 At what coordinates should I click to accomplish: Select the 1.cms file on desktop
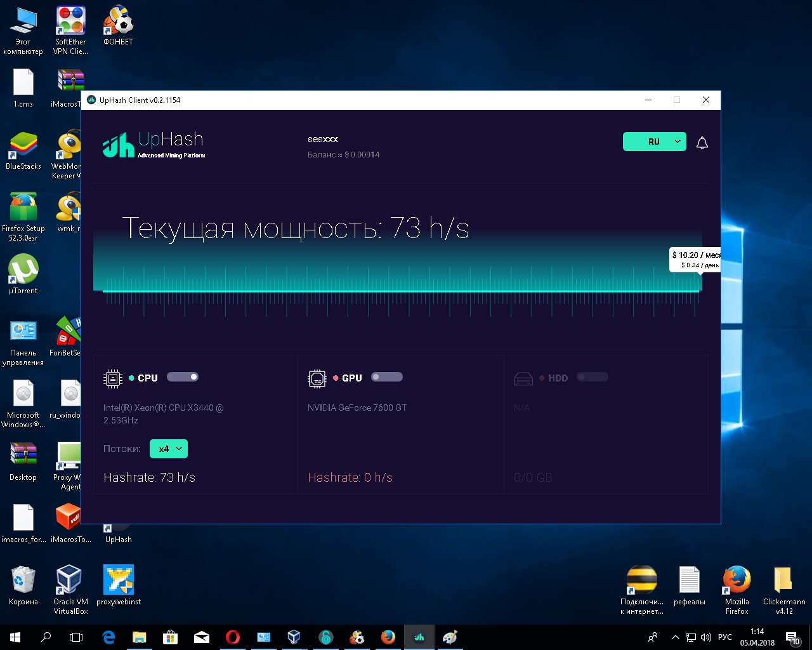(23, 88)
